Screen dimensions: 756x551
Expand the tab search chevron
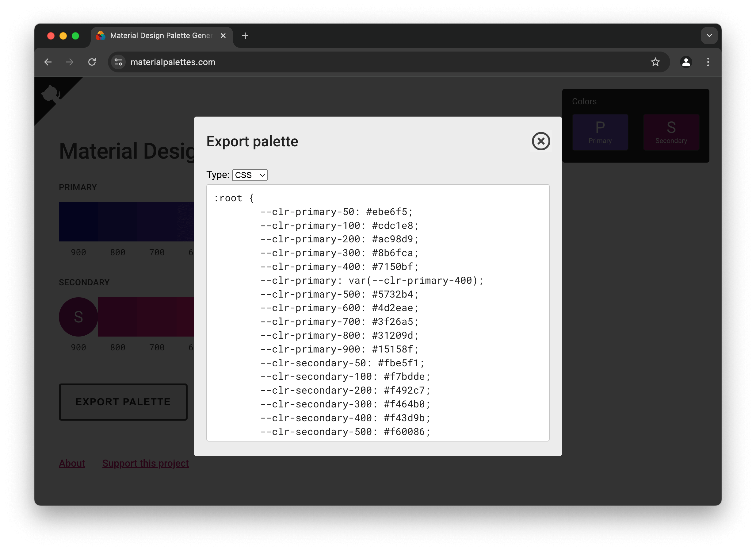click(x=709, y=36)
